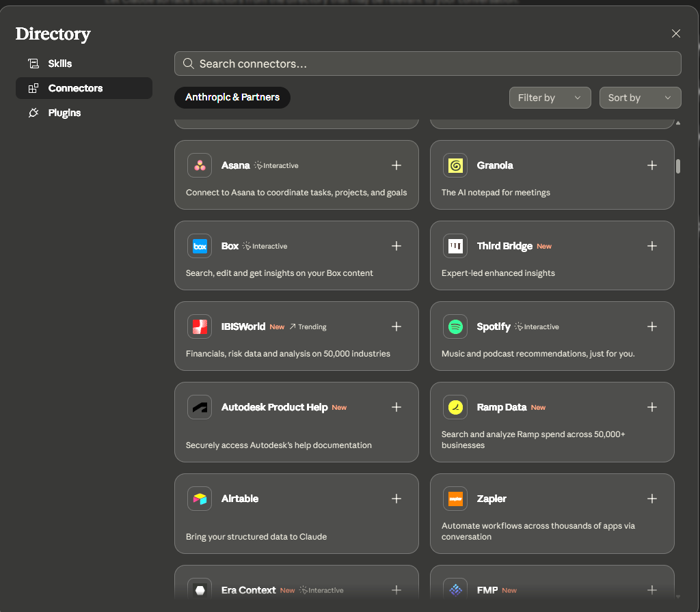Open the Skills section
The image size is (700, 612).
pos(84,64)
